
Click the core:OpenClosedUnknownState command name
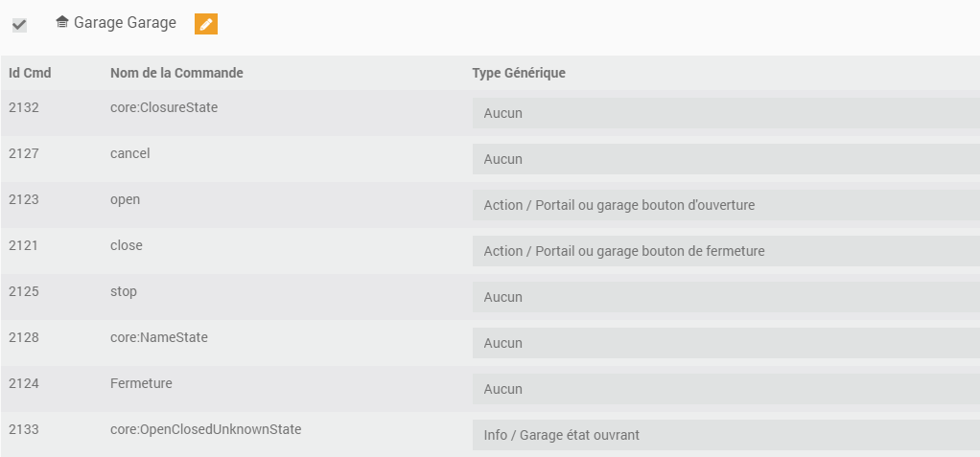coord(205,429)
